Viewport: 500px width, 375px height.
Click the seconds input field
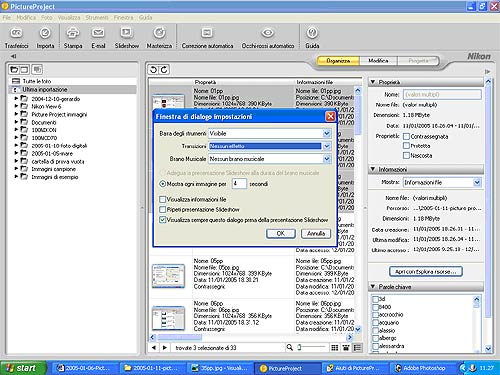tap(239, 184)
